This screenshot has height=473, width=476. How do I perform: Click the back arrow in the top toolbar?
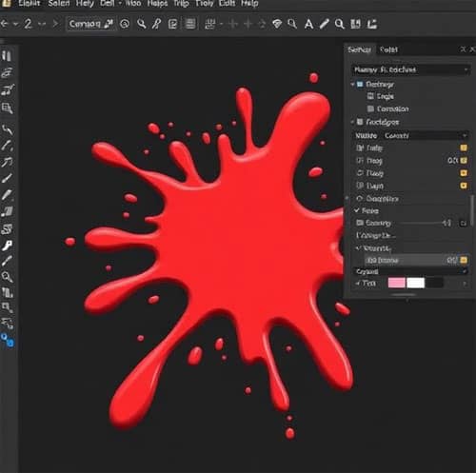click(x=5, y=24)
